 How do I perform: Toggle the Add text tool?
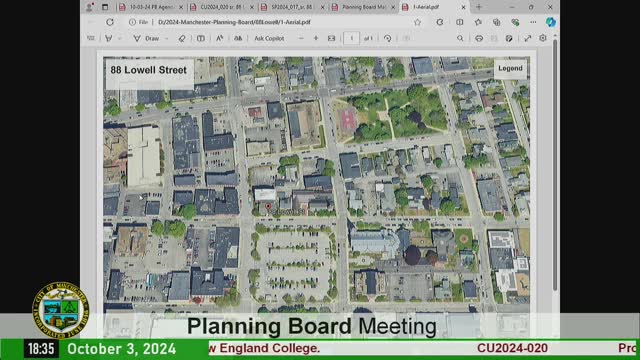[x=201, y=38]
